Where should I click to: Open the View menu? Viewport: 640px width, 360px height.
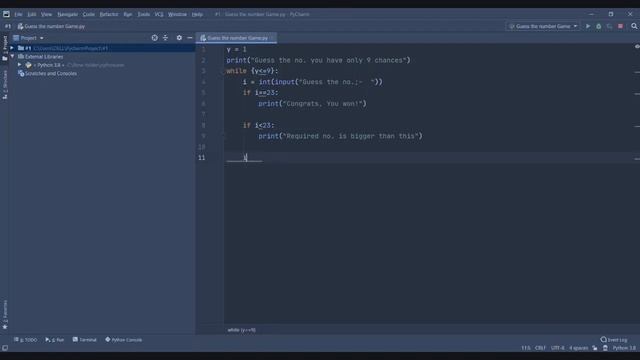46,14
